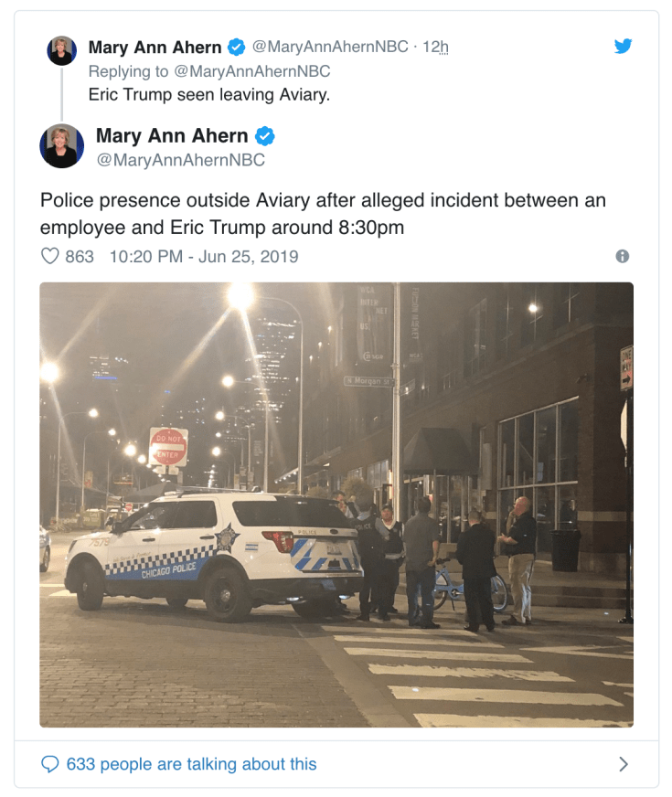This screenshot has width=672, height=797.
Task: Click the verified badge beside the large name
Action: (265, 136)
